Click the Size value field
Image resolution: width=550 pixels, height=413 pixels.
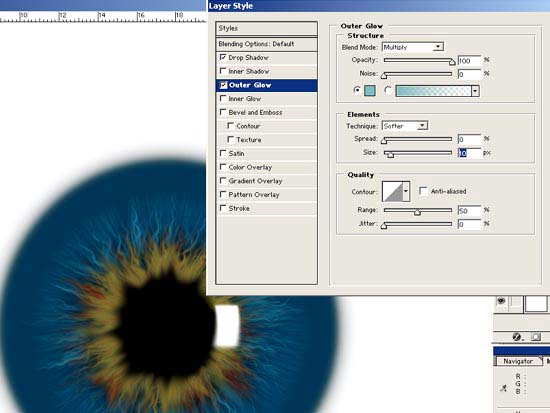point(470,153)
